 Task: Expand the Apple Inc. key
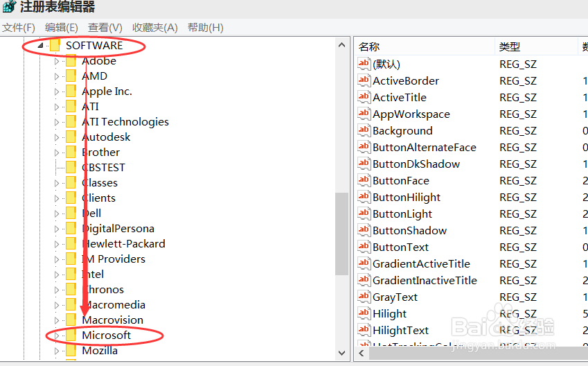coord(57,91)
